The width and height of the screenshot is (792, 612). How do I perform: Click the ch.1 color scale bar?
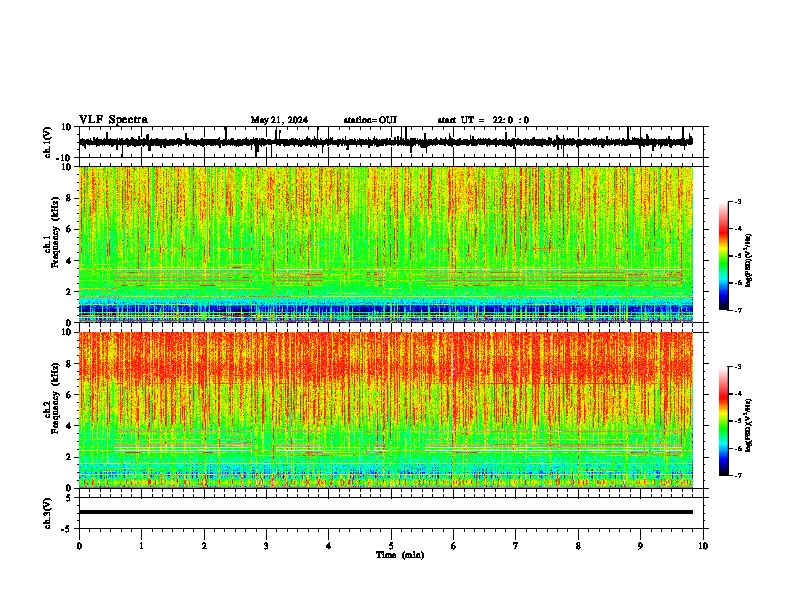click(724, 256)
